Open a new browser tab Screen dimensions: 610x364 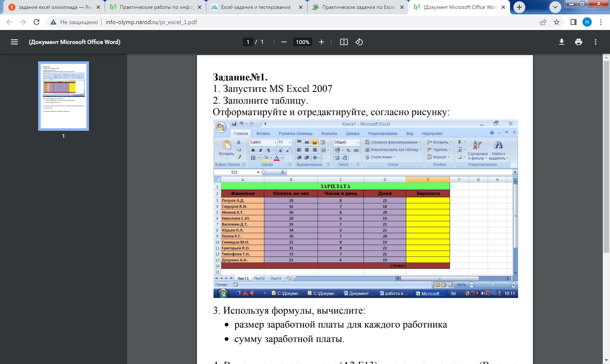point(519,7)
